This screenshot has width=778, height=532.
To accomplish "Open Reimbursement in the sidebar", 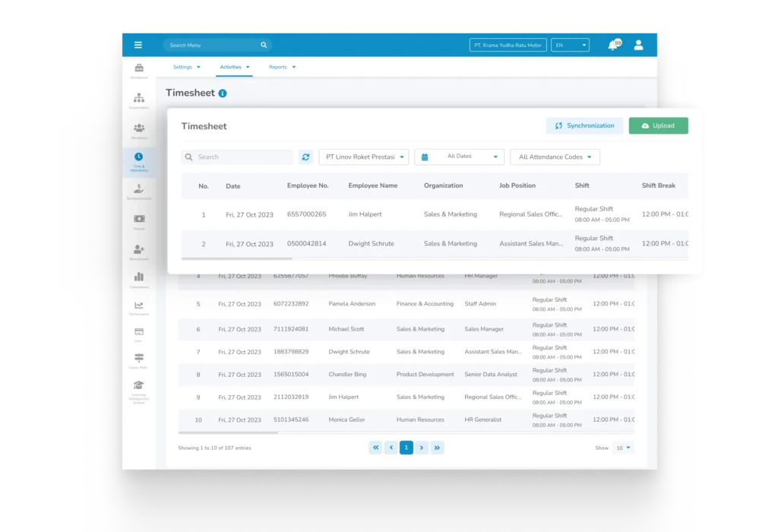I will click(x=139, y=192).
